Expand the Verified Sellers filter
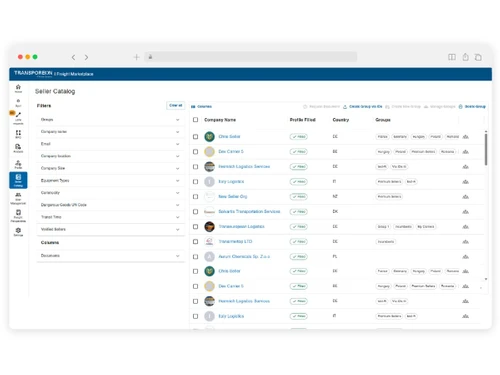The width and height of the screenshot is (500, 375). 110,229
